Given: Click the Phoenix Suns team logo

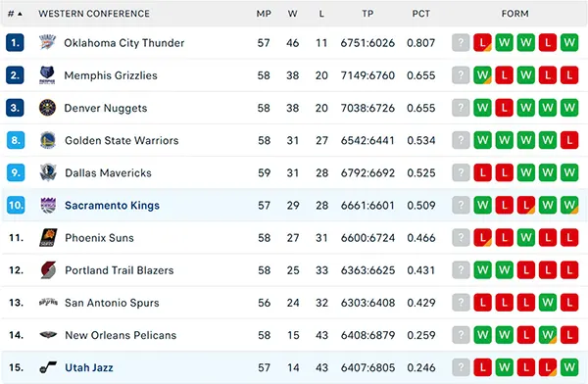Looking at the screenshot, I should coord(48,237).
